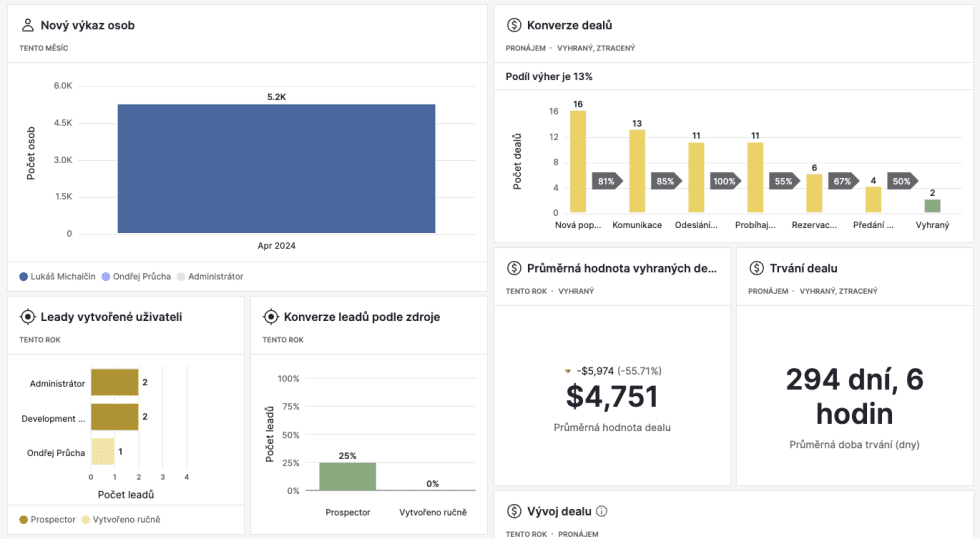
Task: Toggle the Prospector legend entry
Action: click(x=47, y=519)
